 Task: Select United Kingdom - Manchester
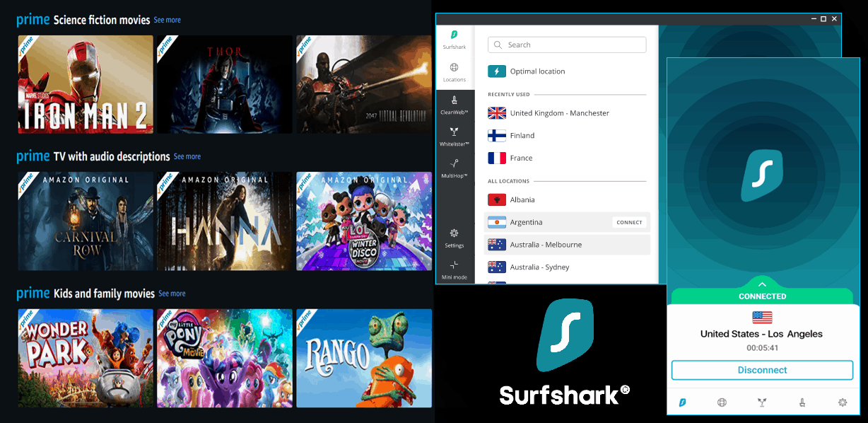point(567,113)
